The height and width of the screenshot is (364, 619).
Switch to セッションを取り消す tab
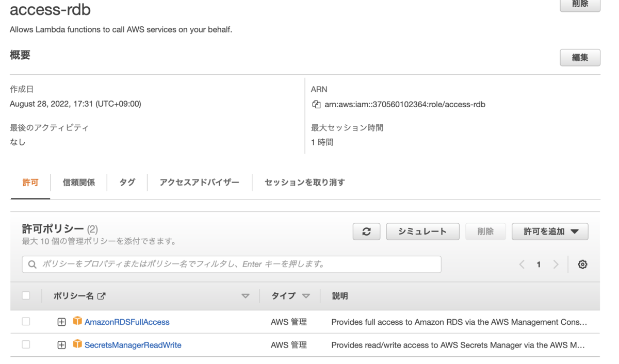(x=305, y=183)
